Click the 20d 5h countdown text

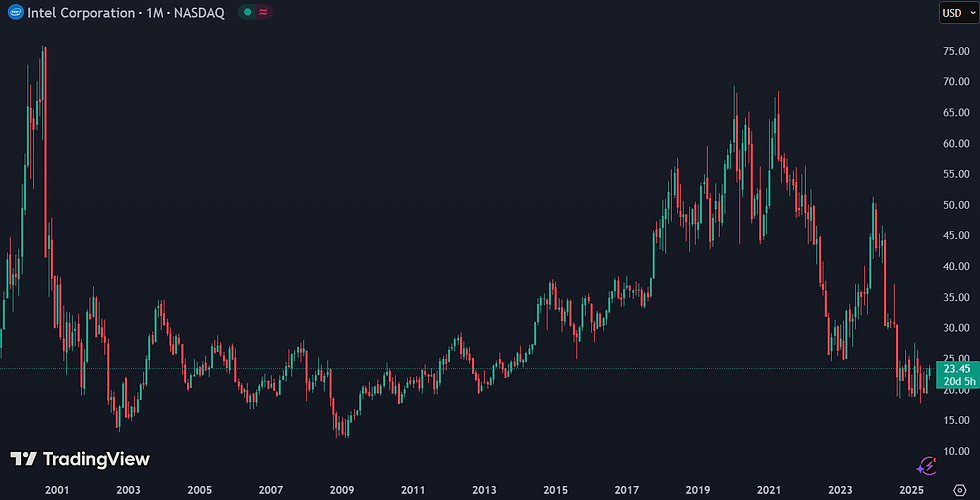pos(958,380)
